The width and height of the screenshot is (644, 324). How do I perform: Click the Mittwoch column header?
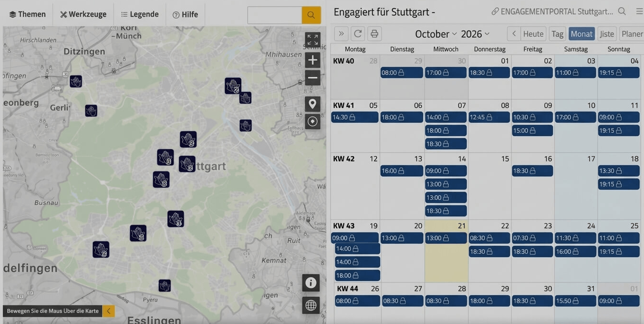point(446,49)
